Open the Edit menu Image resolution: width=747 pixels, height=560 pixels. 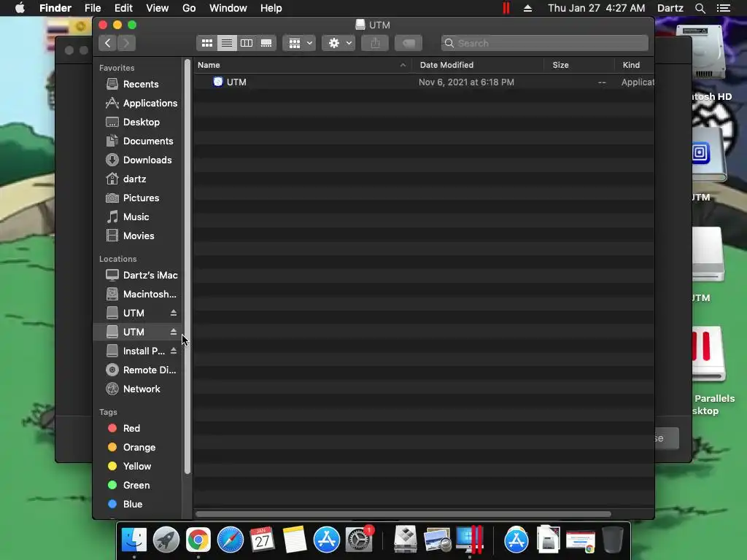123,8
